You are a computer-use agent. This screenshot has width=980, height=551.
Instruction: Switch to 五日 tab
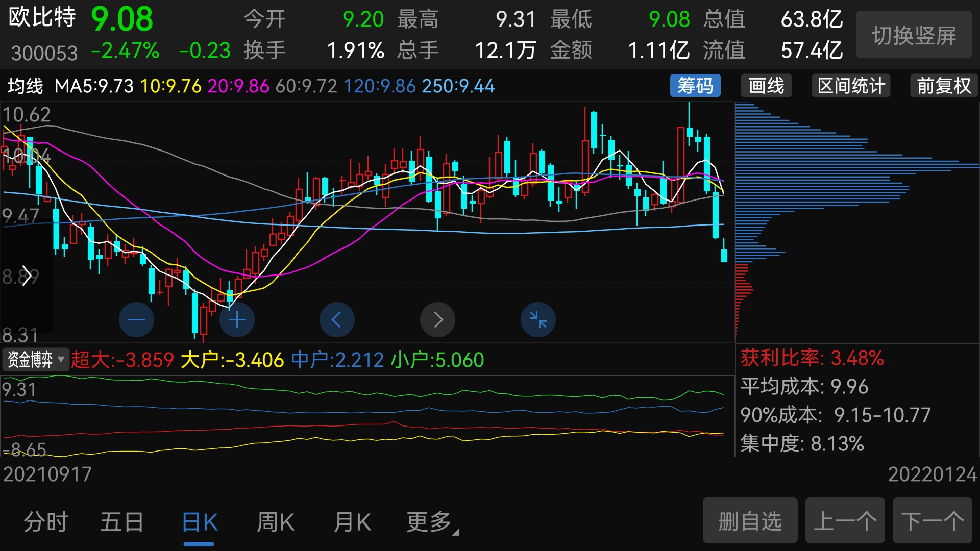(122, 522)
